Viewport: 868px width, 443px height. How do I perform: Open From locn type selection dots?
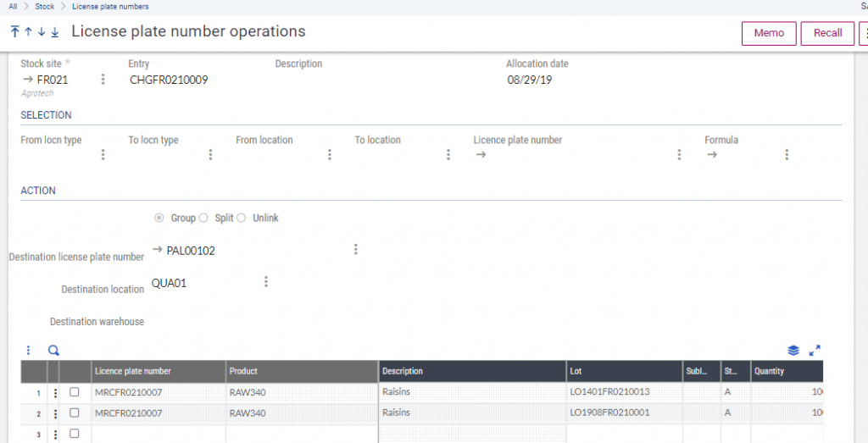pyautogui.click(x=103, y=155)
